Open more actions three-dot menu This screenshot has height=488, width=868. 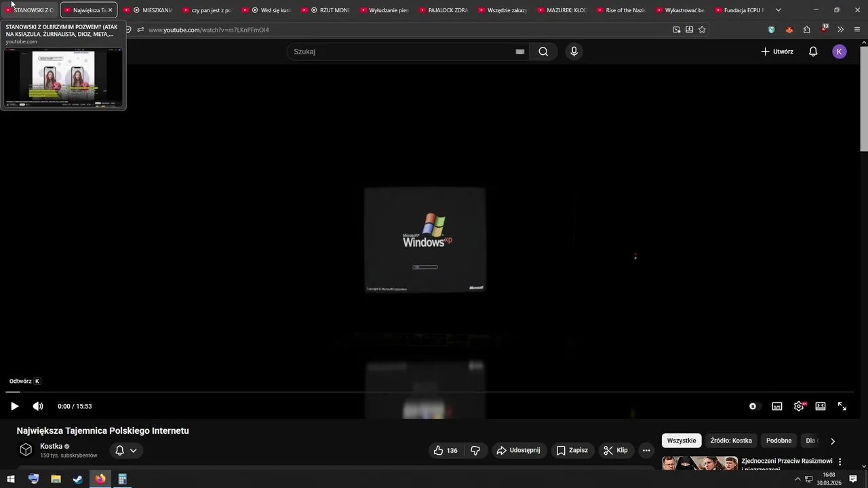tap(646, 450)
